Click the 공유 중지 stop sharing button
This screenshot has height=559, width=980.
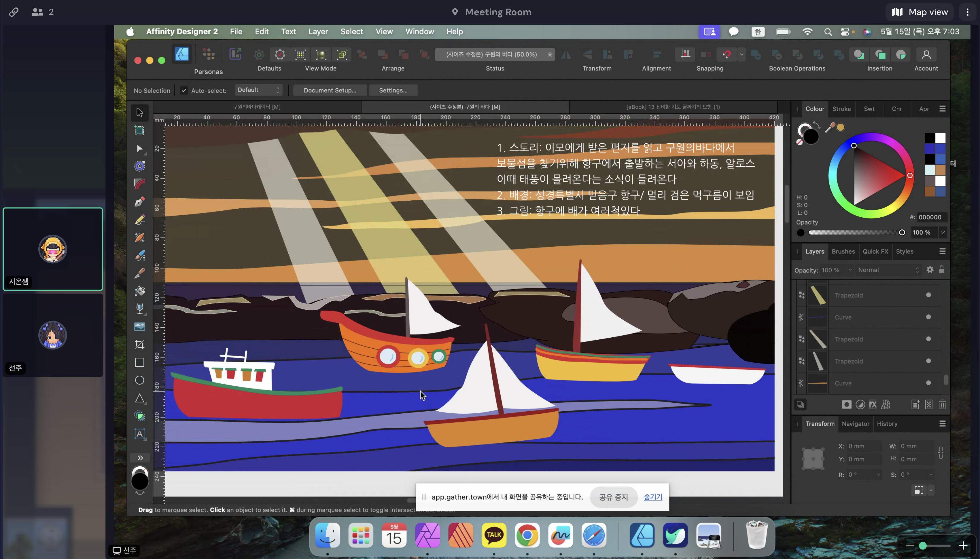coord(614,497)
